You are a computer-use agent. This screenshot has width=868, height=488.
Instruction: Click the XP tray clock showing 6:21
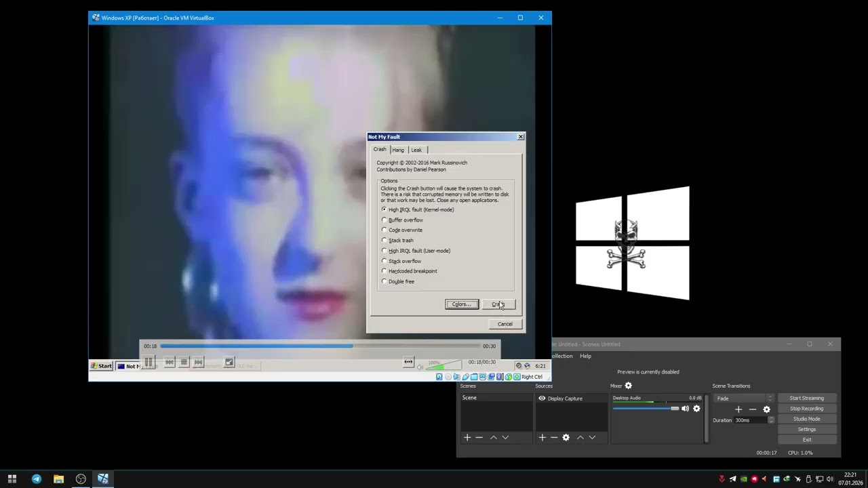pyautogui.click(x=540, y=366)
